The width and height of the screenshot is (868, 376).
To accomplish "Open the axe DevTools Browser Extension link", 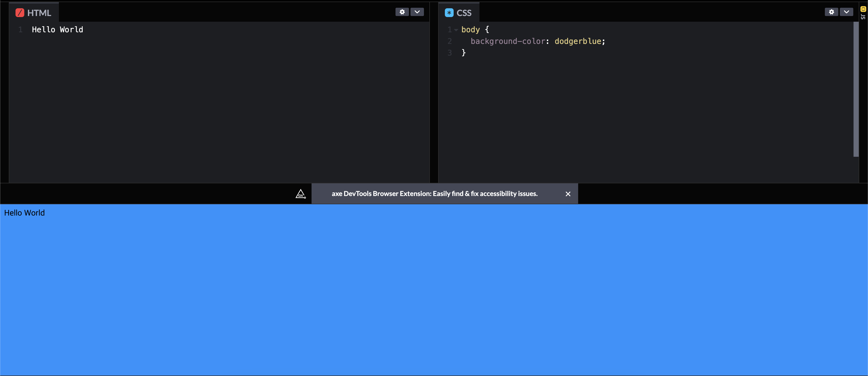I will [434, 194].
